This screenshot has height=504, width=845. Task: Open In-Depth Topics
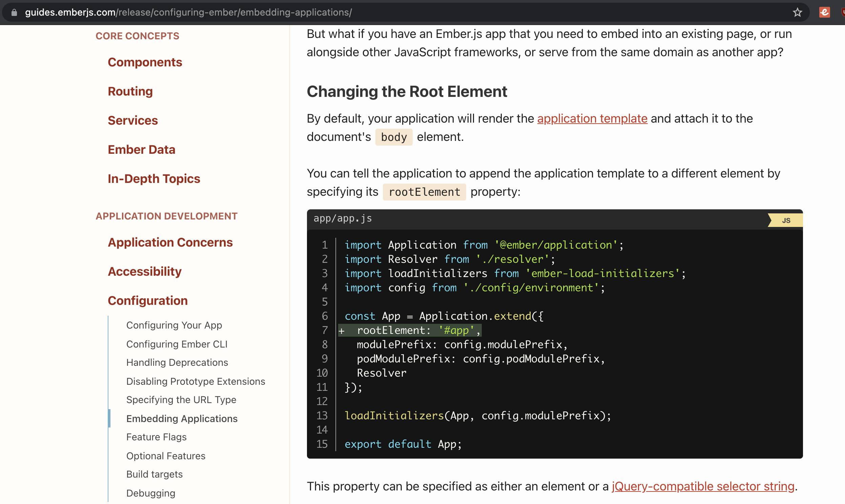(153, 178)
